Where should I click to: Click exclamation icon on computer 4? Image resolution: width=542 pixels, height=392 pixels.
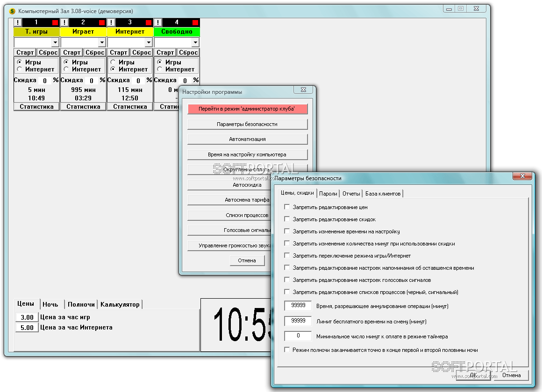tap(158, 22)
